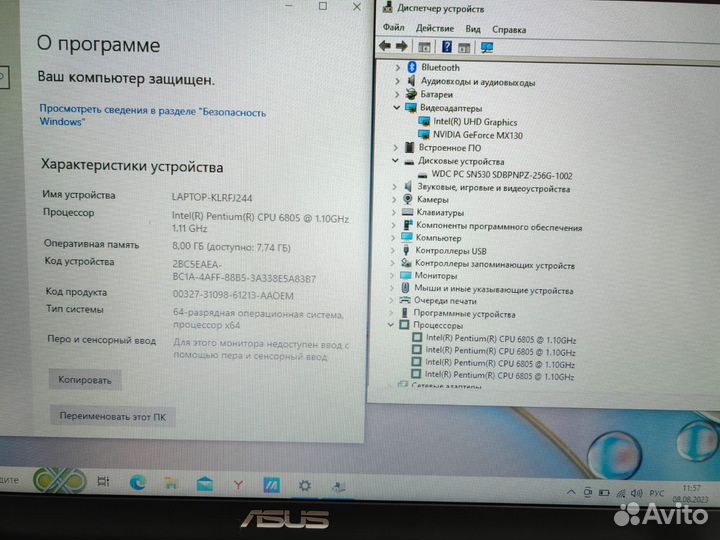
Task: Open the Вид menu
Action: click(x=472, y=29)
